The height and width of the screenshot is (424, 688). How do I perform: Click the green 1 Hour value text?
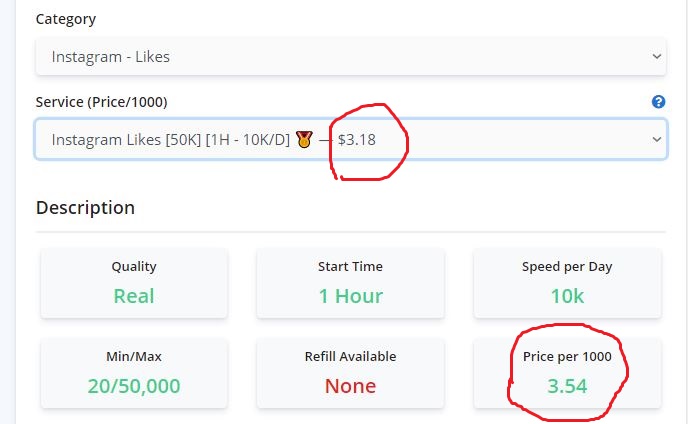coord(351,296)
